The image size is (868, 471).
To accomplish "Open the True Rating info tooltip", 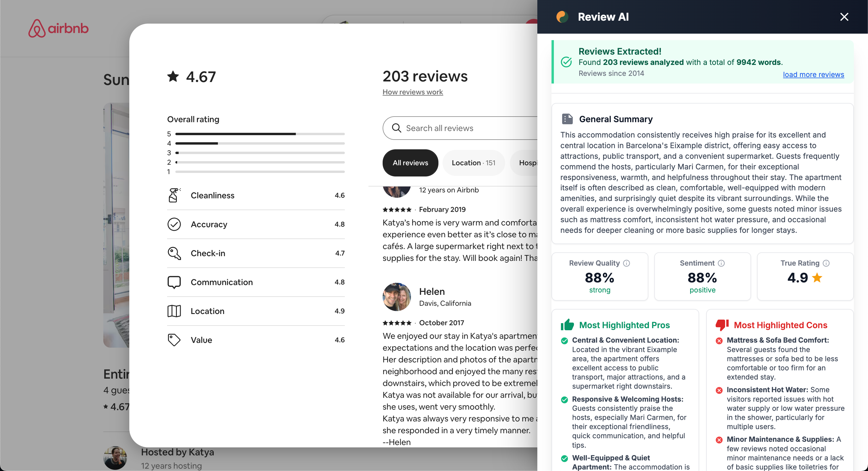I will 826,263.
